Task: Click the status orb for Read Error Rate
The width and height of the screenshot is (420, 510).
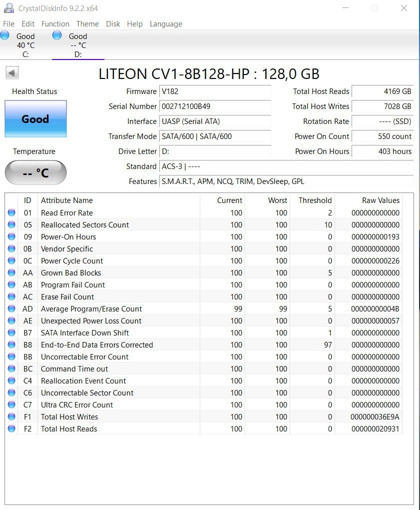Action: pos(11,212)
